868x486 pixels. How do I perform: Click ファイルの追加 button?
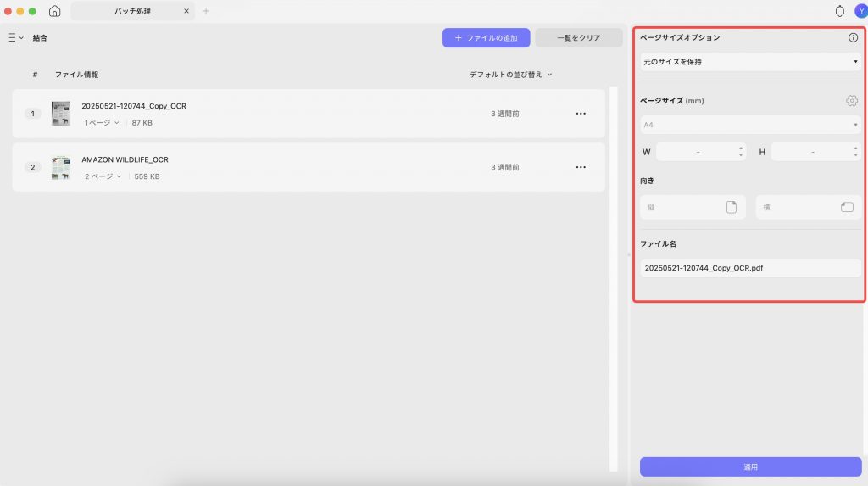(x=486, y=37)
